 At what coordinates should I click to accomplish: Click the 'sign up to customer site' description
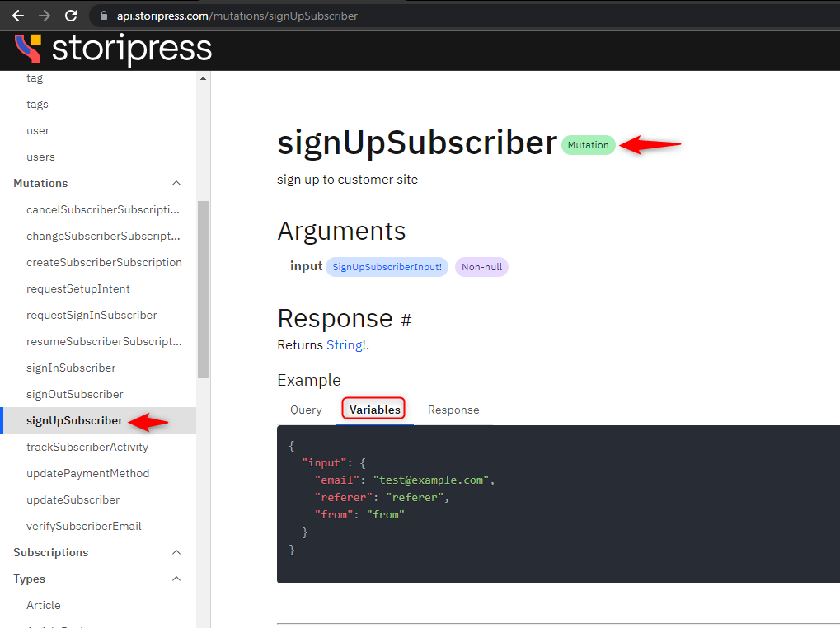click(347, 180)
